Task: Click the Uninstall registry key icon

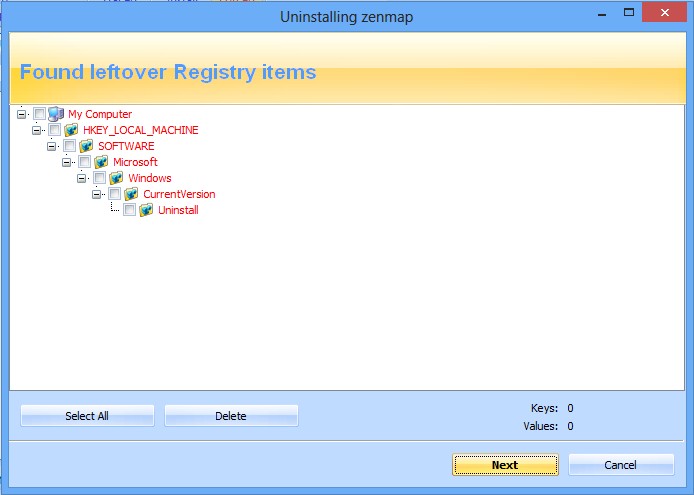Action: [x=146, y=210]
